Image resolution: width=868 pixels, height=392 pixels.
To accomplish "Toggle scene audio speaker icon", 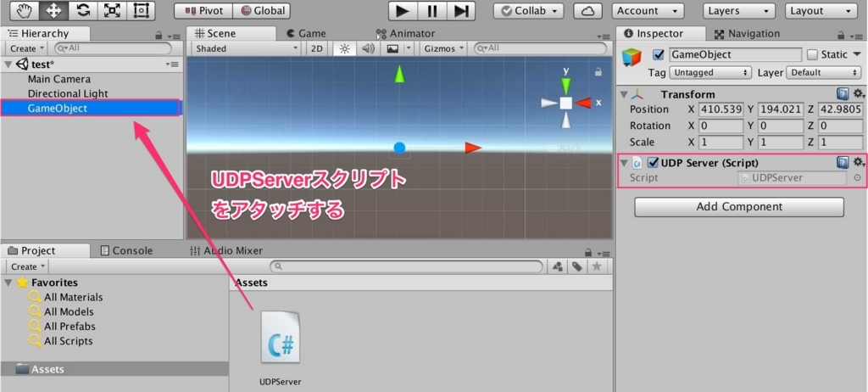I will tap(368, 49).
